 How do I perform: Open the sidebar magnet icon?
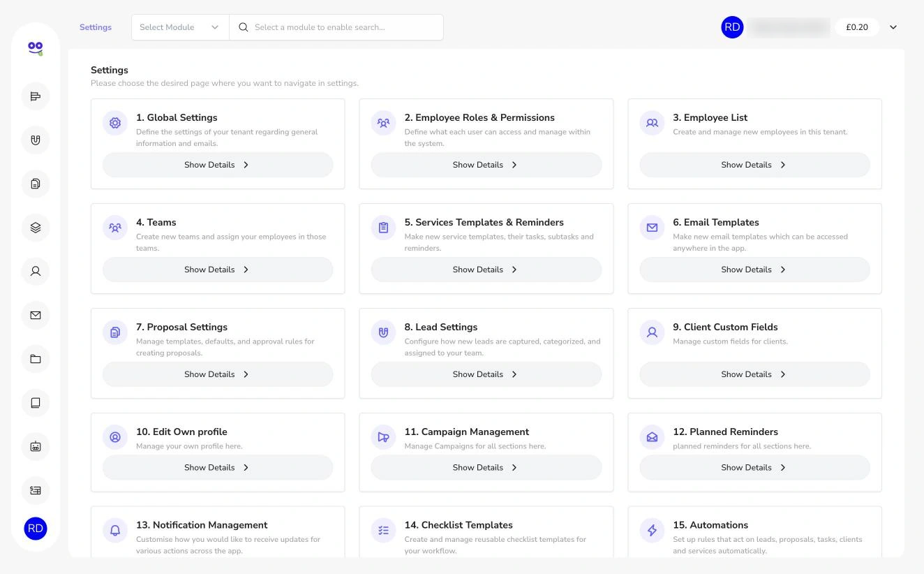coord(36,140)
